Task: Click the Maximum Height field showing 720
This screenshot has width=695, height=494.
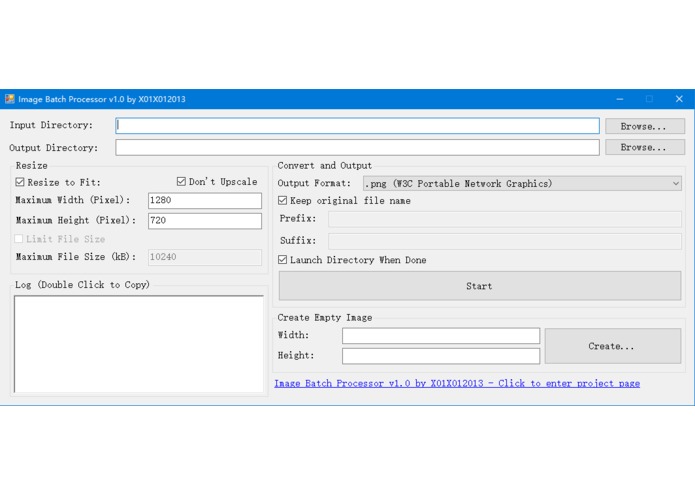Action: tap(205, 221)
